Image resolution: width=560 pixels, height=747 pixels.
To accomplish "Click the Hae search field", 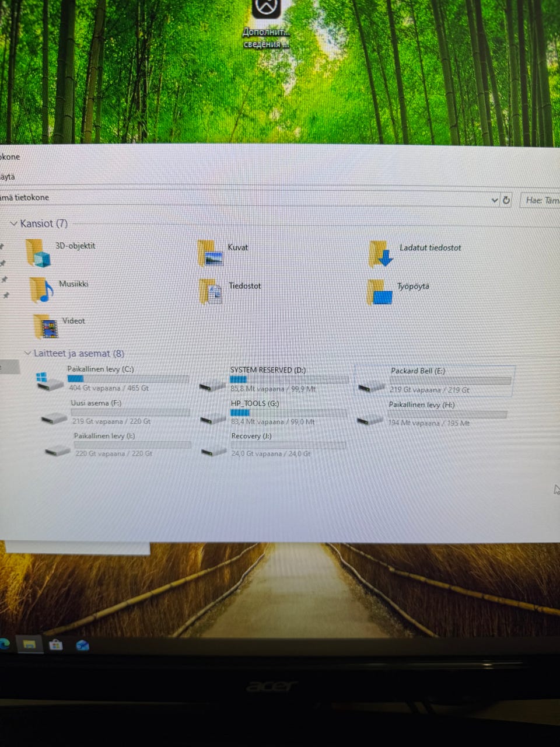I will tap(540, 200).
